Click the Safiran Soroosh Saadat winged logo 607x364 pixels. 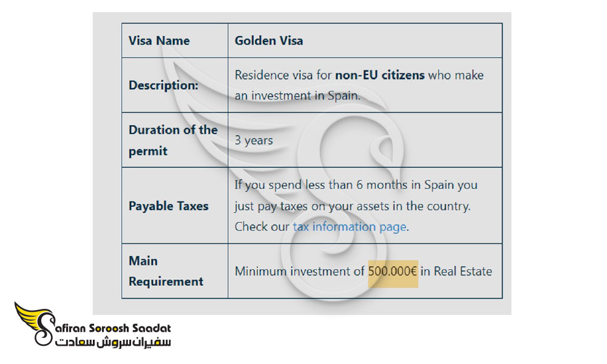point(34,324)
